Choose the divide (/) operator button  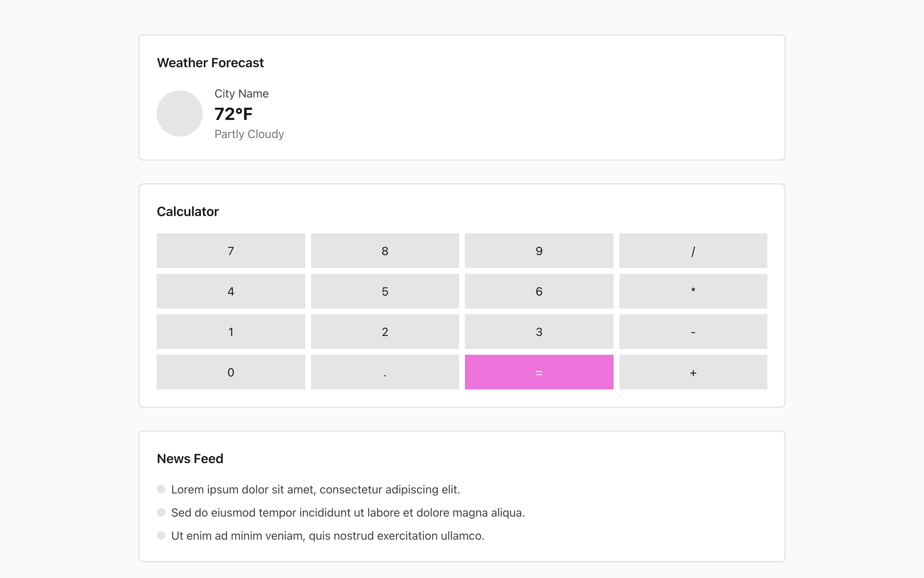pyautogui.click(x=693, y=251)
